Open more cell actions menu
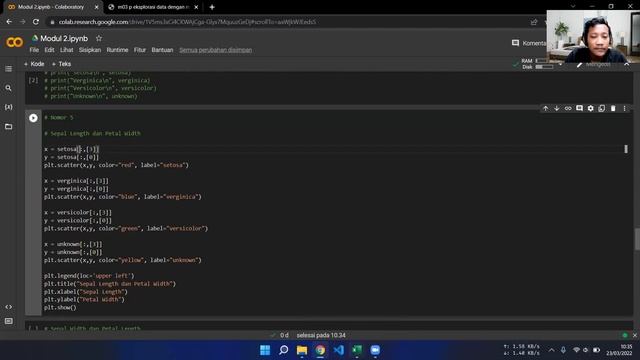640x360 pixels. (624, 108)
